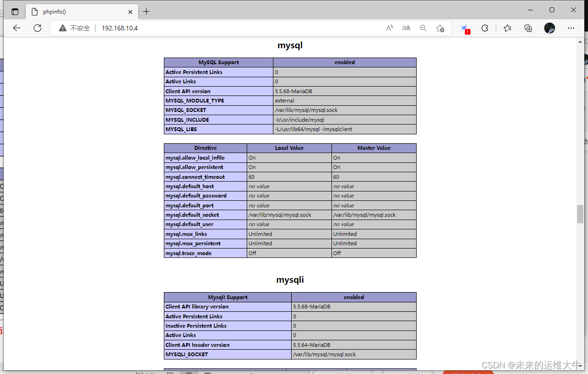Open the Favorites list icon
Viewport: 588px width, 374px height.
(507, 28)
